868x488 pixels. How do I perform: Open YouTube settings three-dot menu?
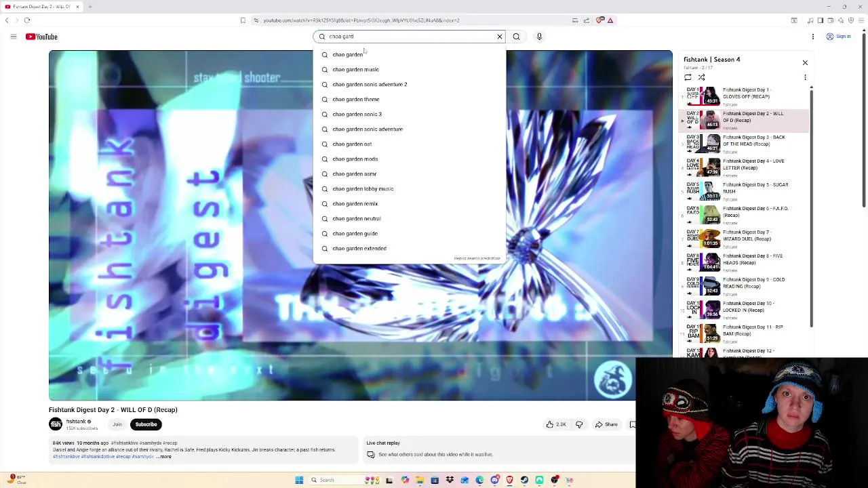tap(812, 37)
